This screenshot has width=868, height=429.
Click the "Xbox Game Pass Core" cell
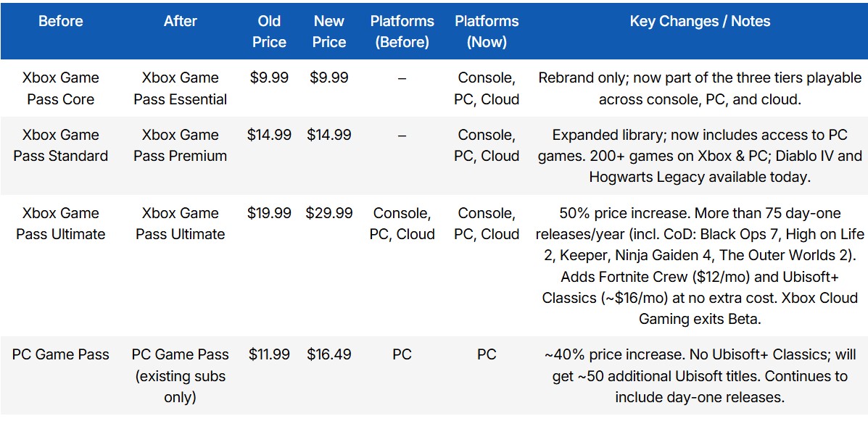point(61,88)
